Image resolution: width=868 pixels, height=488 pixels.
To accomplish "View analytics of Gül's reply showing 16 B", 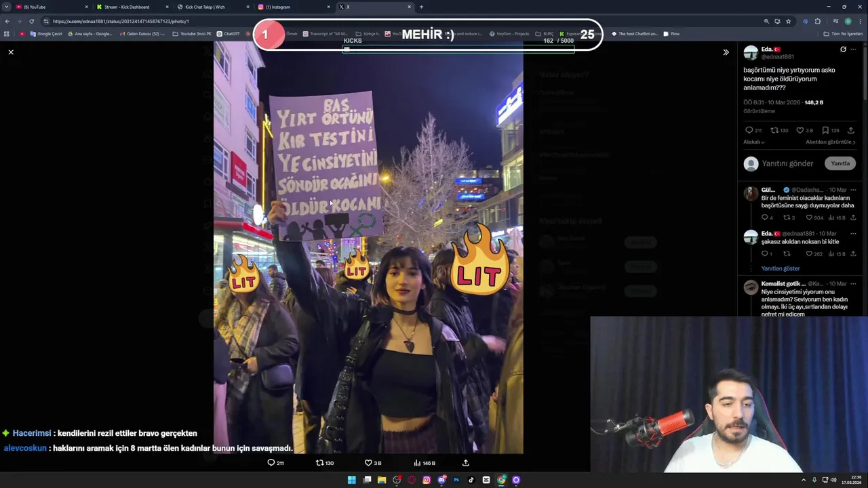I will tap(837, 218).
